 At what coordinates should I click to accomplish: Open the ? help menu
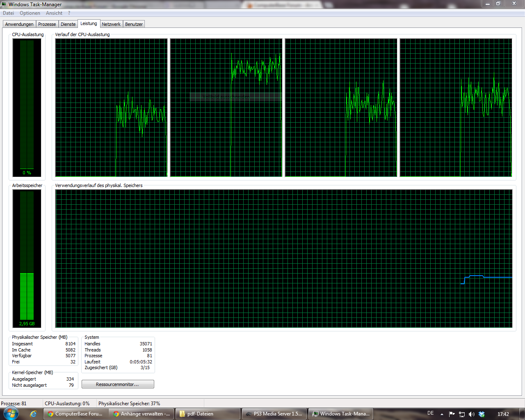click(x=69, y=13)
